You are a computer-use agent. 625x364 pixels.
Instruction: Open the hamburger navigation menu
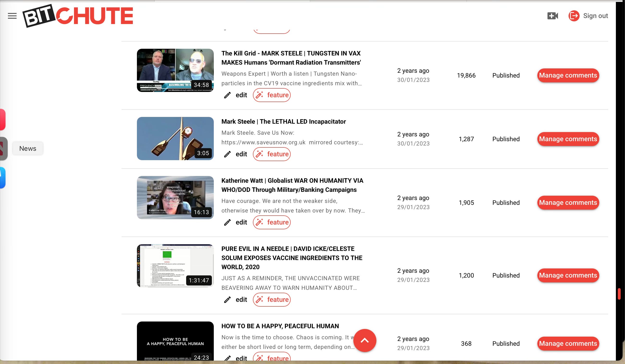tap(12, 16)
